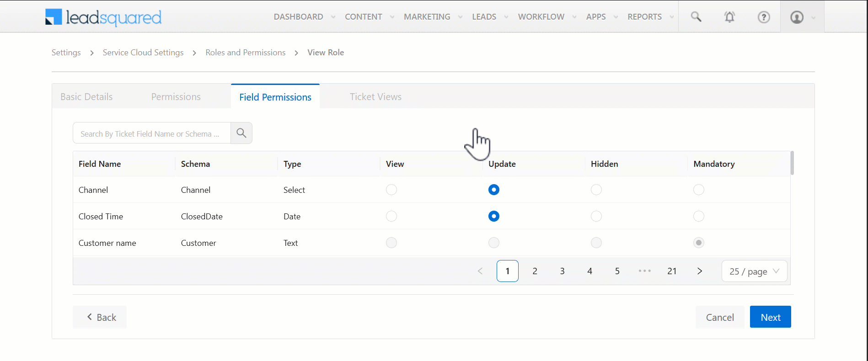Switch to the Field Permissions tab
Screen dimensions: 868x361
tap(275, 97)
